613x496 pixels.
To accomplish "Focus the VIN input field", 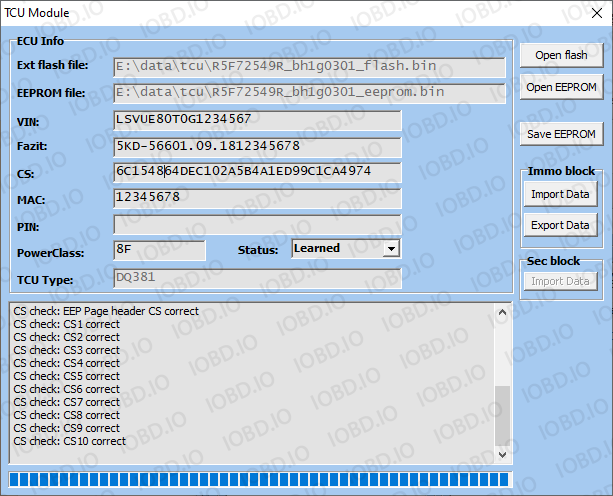I will (x=257, y=120).
